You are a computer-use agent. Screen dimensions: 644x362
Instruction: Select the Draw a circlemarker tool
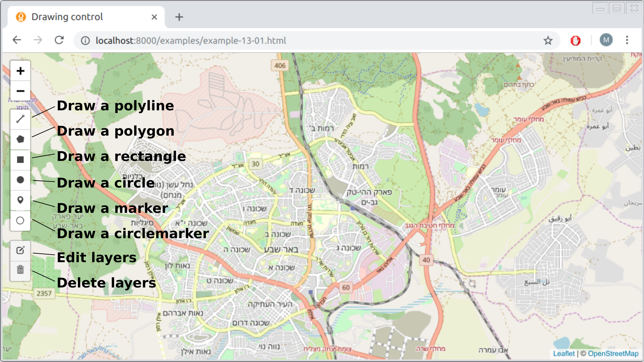pos(20,221)
